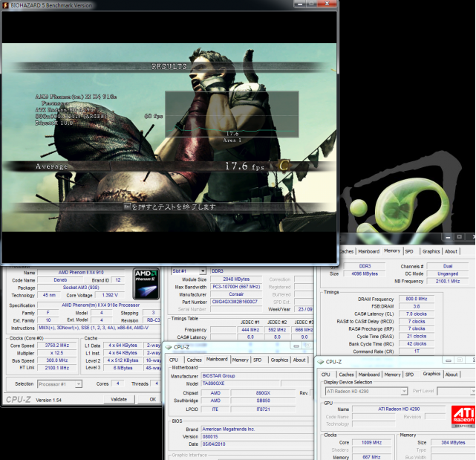The width and height of the screenshot is (476, 460).
Task: Open Mainboard tab in Memory window
Action: (368, 252)
